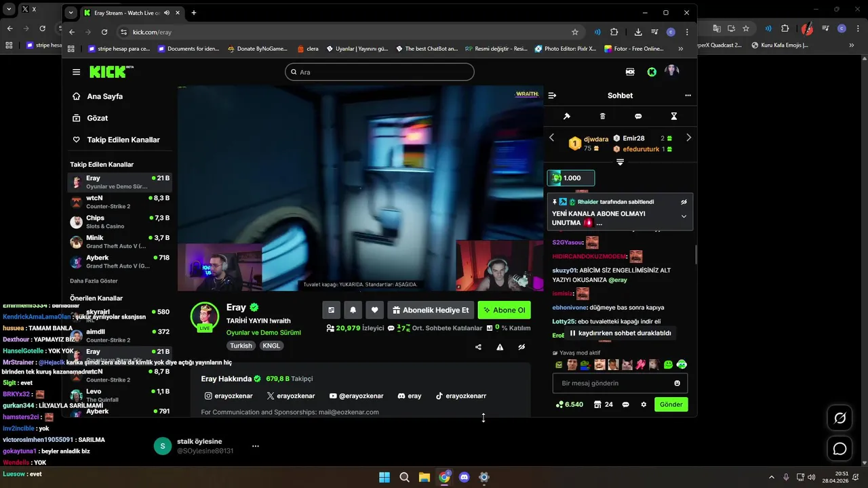
Task: Focus the 'Ara' search field
Action: (x=380, y=72)
